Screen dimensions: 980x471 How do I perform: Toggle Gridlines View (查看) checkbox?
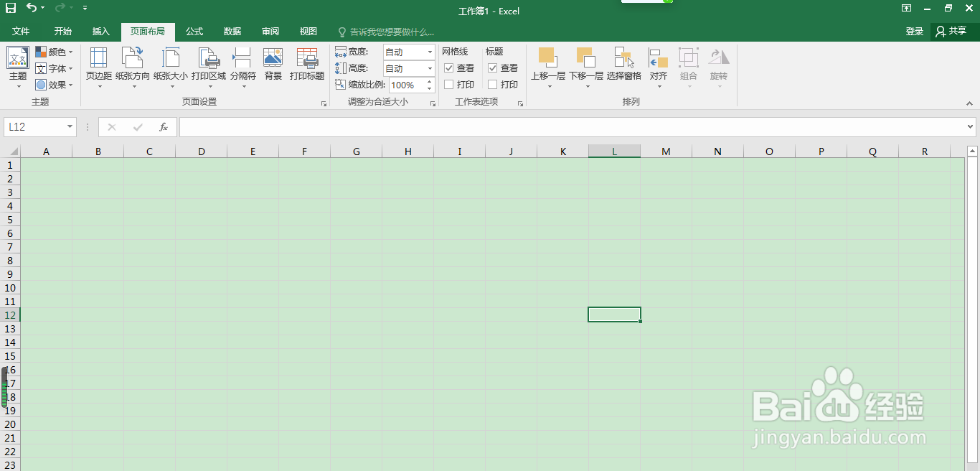[449, 68]
